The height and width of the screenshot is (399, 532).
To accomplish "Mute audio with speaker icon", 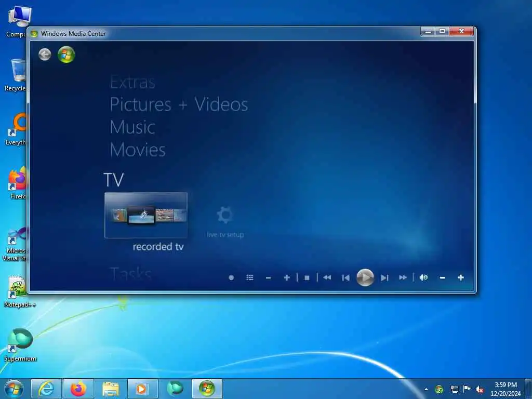I will (423, 277).
